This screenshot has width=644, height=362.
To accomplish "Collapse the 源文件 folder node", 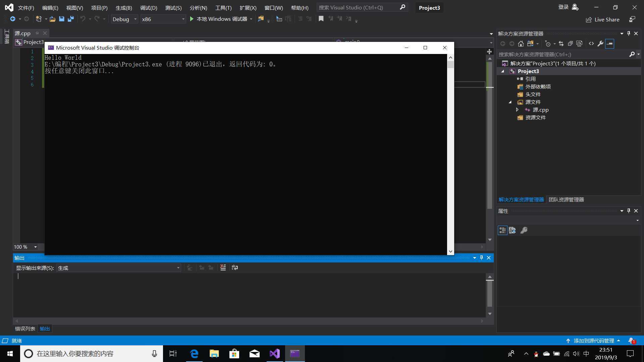I will [510, 102].
